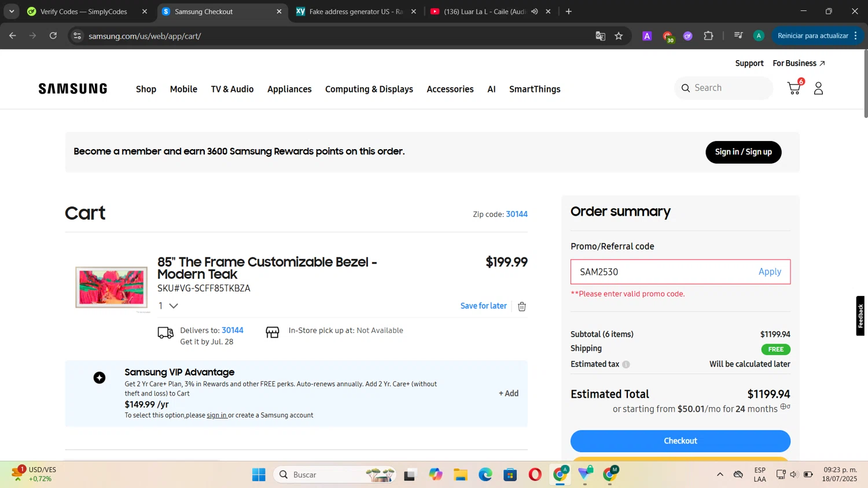The image size is (868, 488).
Task: Click the browser back arrow
Action: [x=12, y=36]
